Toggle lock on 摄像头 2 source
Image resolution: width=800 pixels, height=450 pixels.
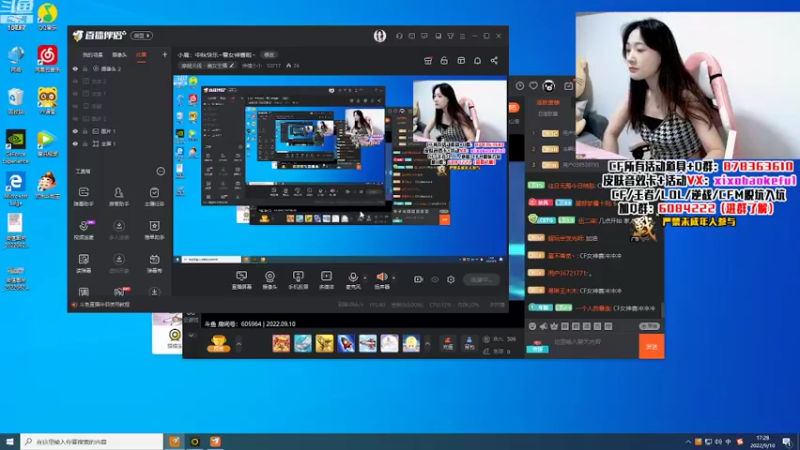(85, 68)
